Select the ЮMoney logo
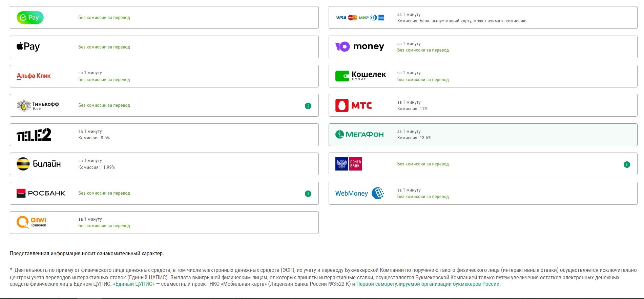The height and width of the screenshot is (299, 644). click(x=360, y=46)
